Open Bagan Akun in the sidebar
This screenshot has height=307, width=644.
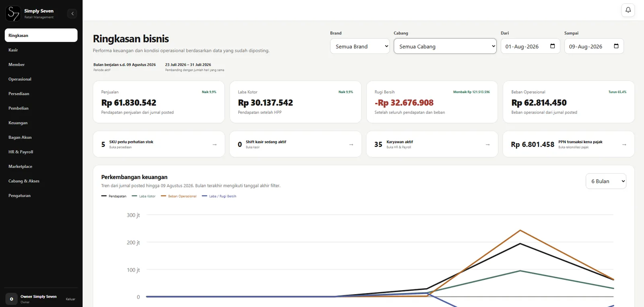41,137
